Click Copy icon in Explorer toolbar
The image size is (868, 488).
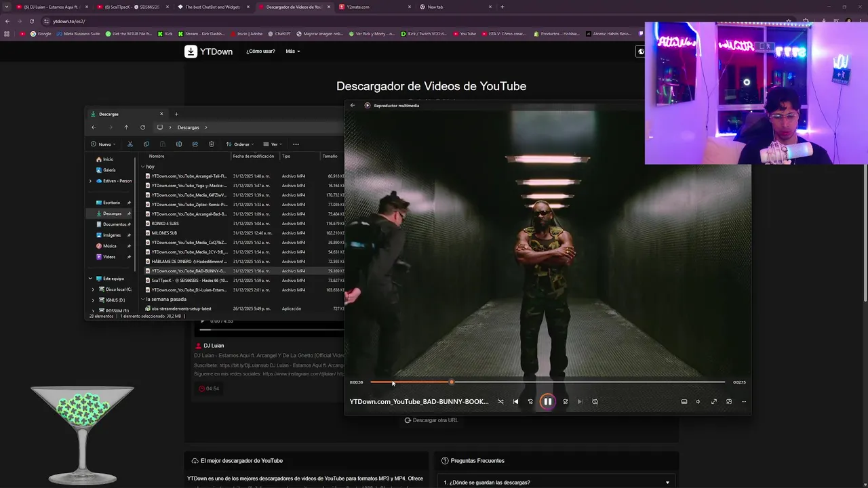(x=146, y=144)
